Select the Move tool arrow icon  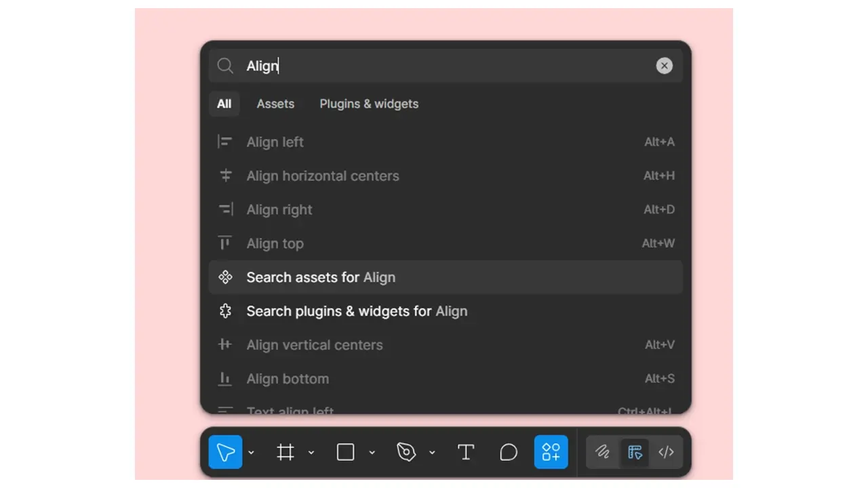(x=226, y=452)
